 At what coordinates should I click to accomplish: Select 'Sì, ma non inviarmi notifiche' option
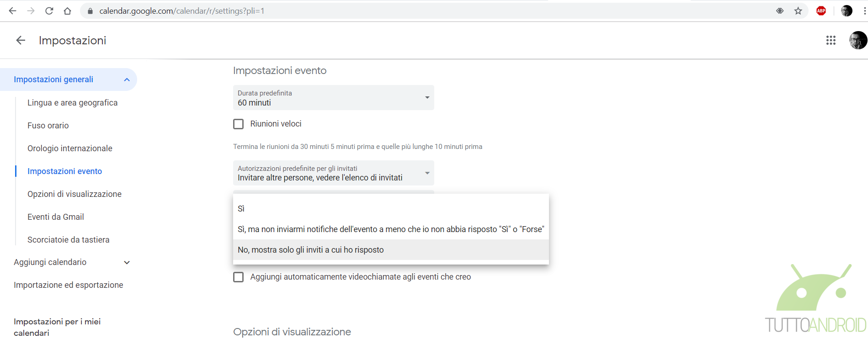[391, 229]
